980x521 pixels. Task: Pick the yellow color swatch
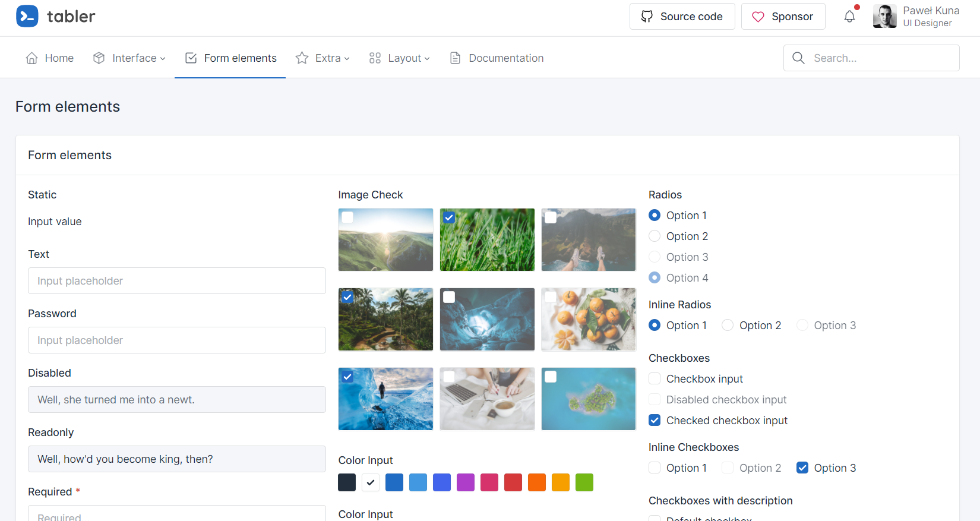coord(561,482)
